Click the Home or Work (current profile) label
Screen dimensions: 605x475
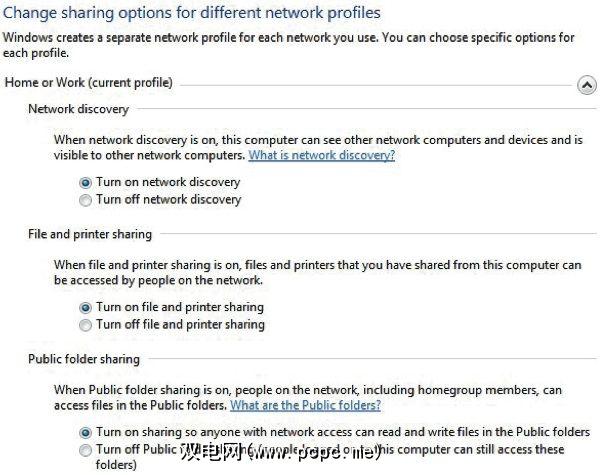tap(88, 82)
